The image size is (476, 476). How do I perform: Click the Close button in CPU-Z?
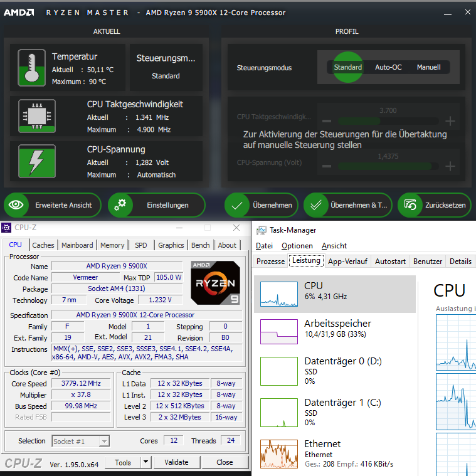225,462
